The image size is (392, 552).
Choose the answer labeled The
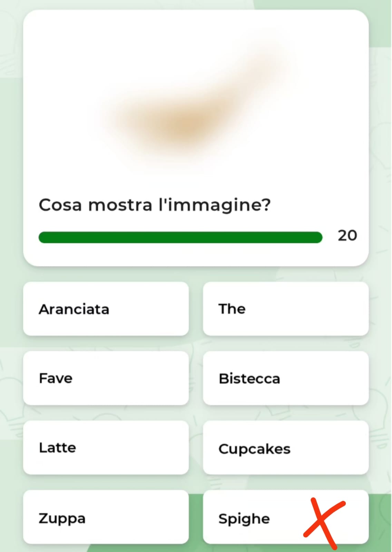[286, 309]
